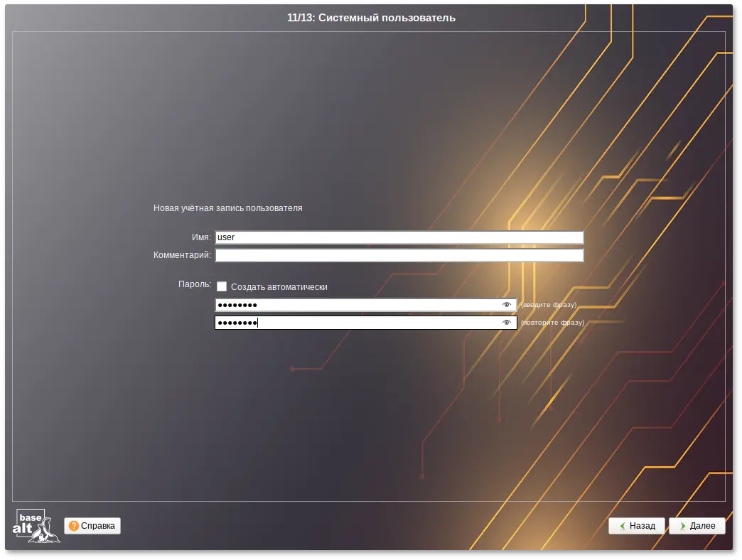Click the green back arrow icon on Назад
Image resolution: width=742 pixels, height=560 pixels.
pyautogui.click(x=622, y=526)
